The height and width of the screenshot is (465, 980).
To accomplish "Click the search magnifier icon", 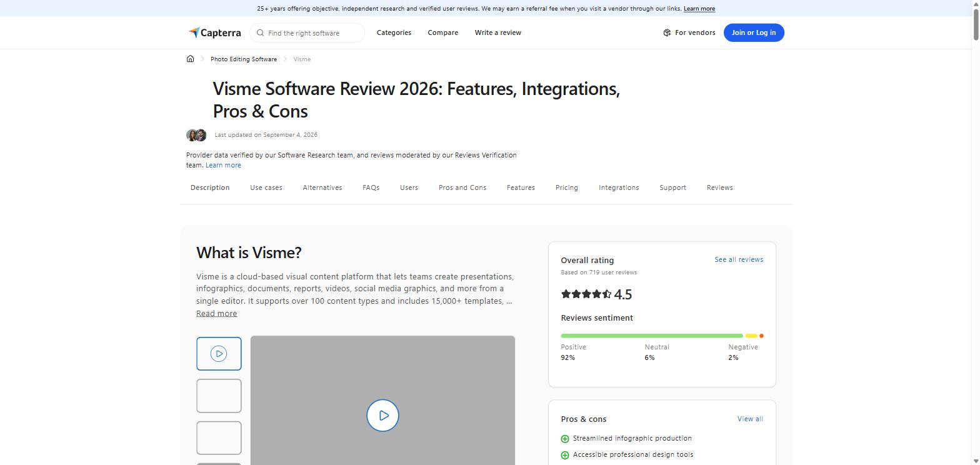I will pyautogui.click(x=261, y=33).
